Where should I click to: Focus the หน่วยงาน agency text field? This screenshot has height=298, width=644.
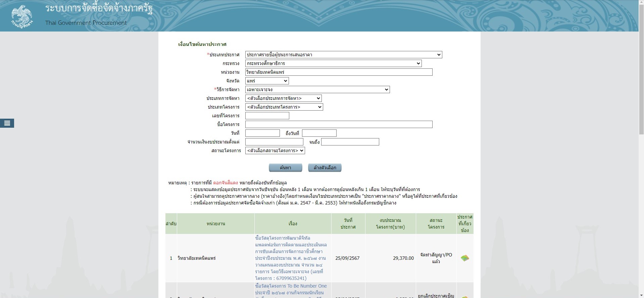click(339, 72)
